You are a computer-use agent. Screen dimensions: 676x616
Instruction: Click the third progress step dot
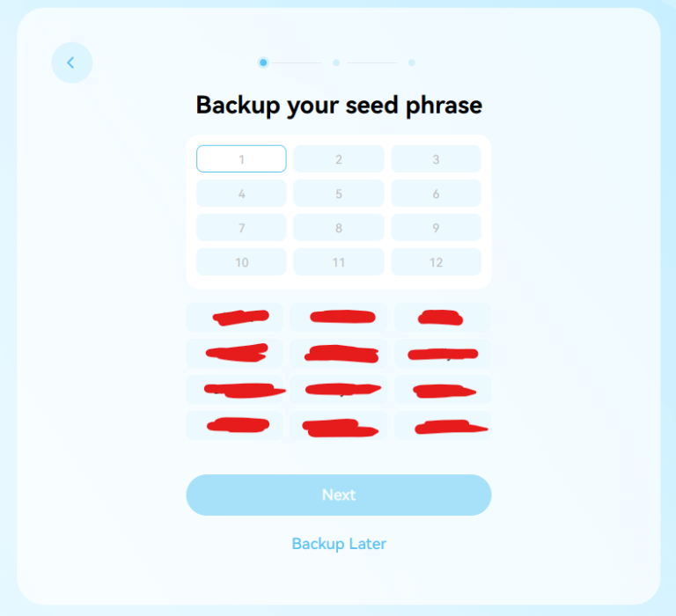click(412, 62)
